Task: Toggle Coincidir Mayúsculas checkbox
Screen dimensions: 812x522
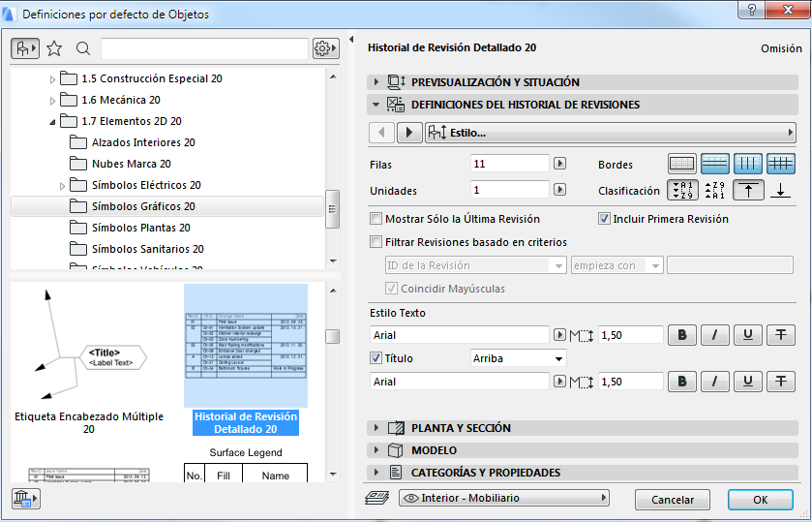Action: pyautogui.click(x=392, y=289)
